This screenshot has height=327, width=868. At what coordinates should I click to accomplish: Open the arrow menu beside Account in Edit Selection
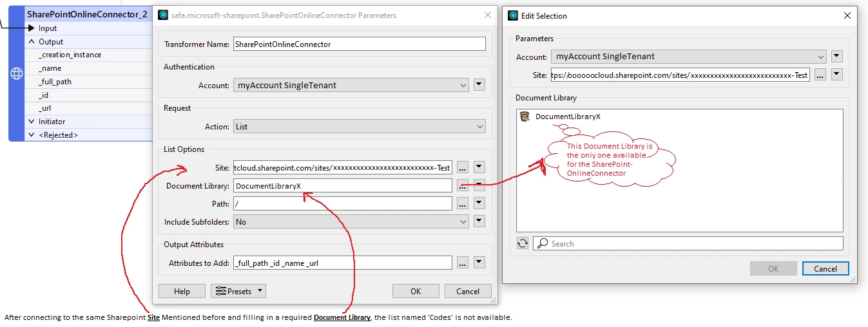(837, 56)
